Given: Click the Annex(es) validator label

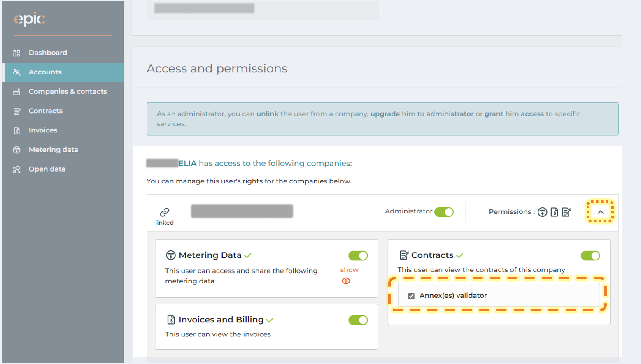Looking at the screenshot, I should click(x=453, y=296).
